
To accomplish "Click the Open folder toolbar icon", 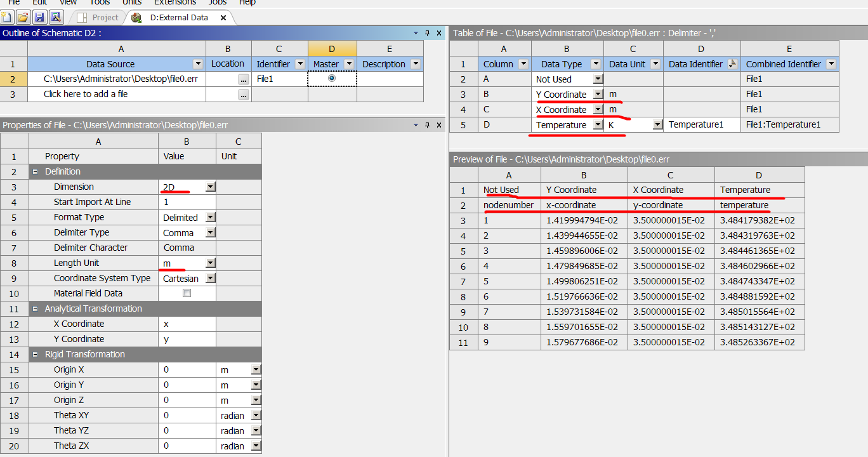I will [23, 17].
